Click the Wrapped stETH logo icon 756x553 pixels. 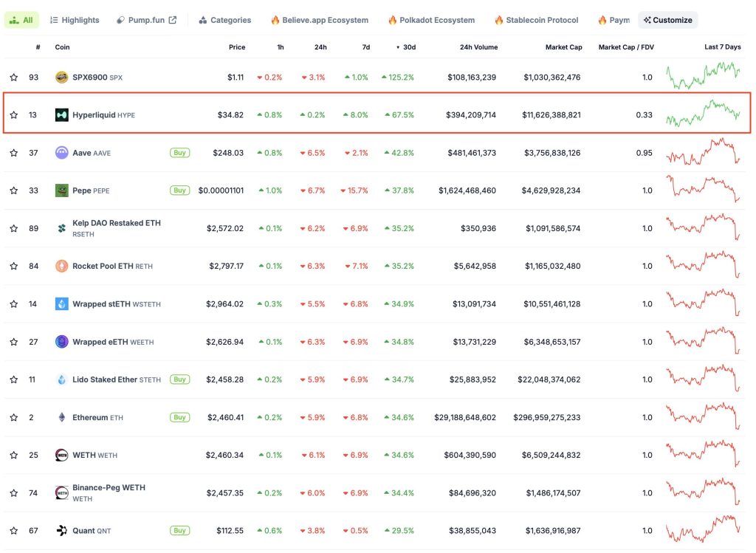click(x=62, y=303)
